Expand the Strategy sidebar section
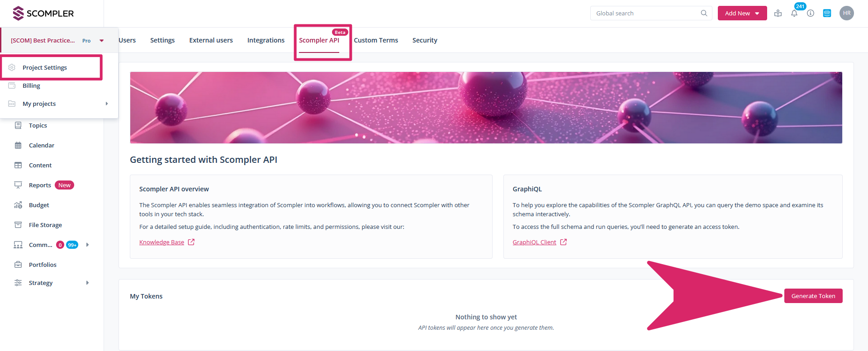The image size is (868, 351). [x=87, y=283]
